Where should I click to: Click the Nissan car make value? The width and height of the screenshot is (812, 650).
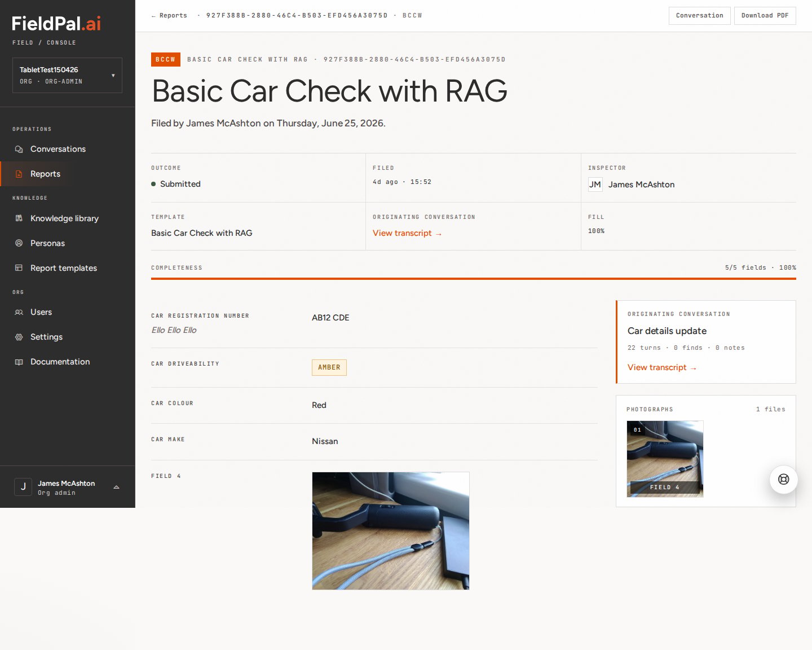pyautogui.click(x=325, y=441)
